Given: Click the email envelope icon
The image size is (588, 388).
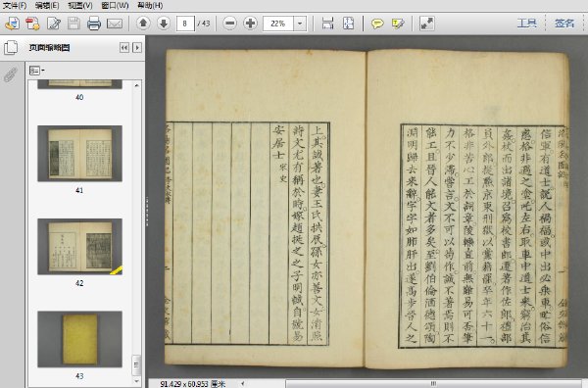Looking at the screenshot, I should (115, 24).
